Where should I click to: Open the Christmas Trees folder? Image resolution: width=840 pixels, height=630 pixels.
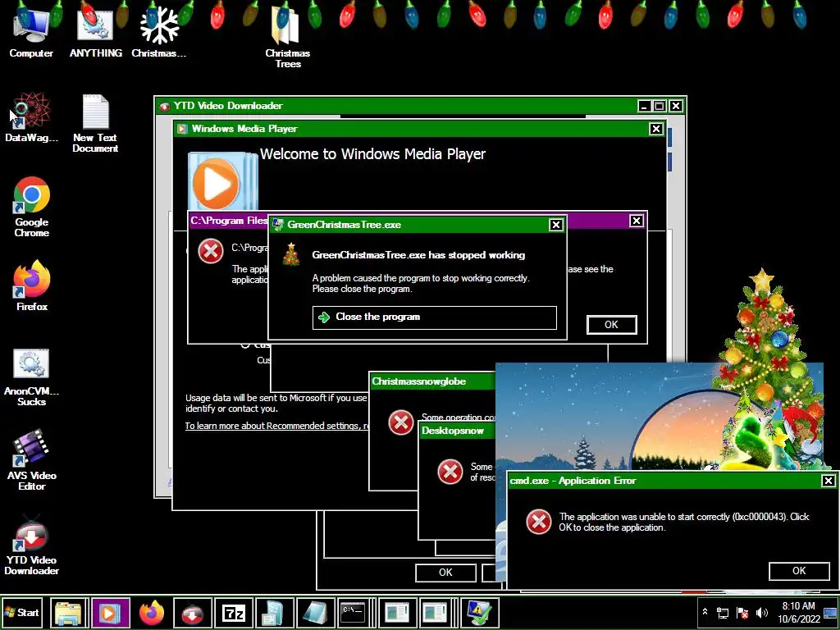[288, 38]
